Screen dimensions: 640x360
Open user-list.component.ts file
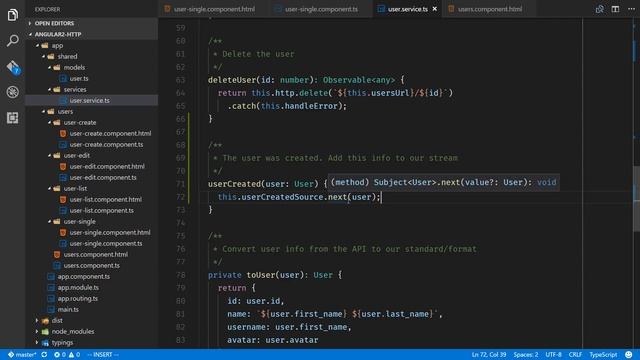click(x=101, y=211)
